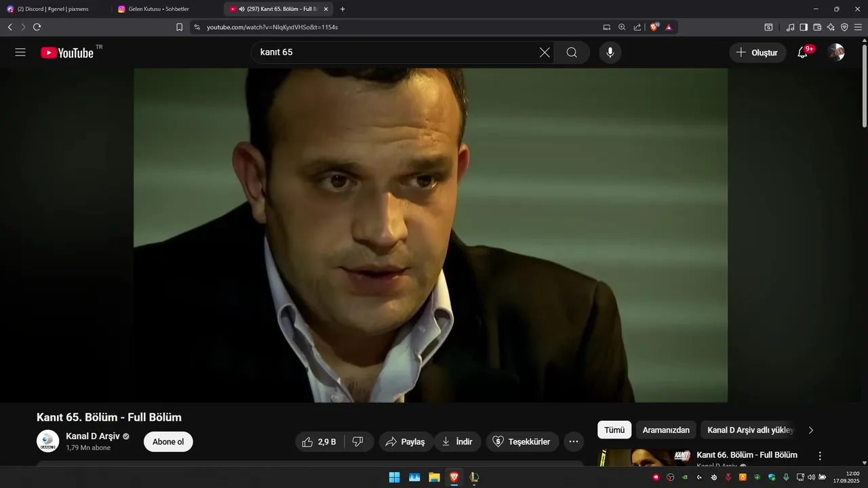Image resolution: width=868 pixels, height=488 pixels.
Task: Open a new browser tab
Action: pyautogui.click(x=342, y=9)
